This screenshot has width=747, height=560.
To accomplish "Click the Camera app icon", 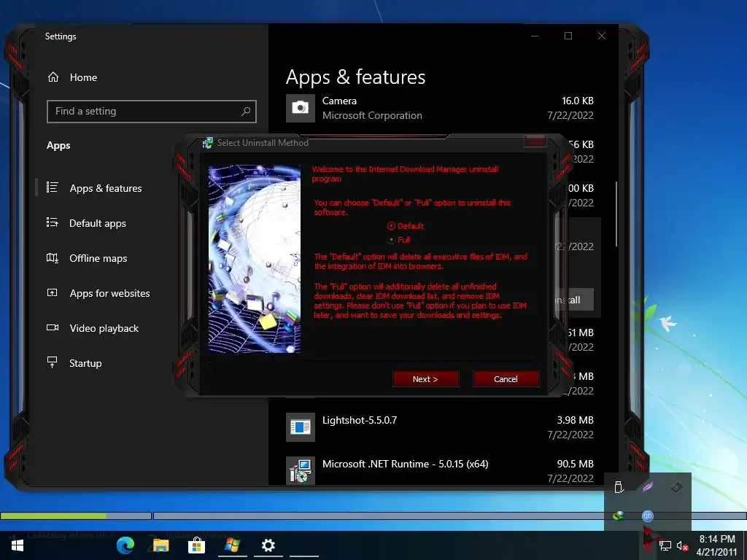I will tap(300, 108).
